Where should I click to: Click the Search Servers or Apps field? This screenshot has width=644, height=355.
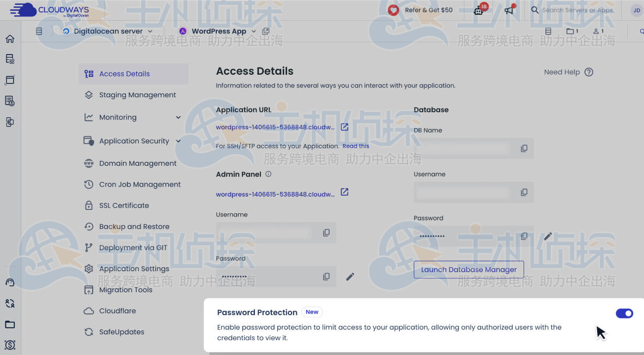click(577, 10)
